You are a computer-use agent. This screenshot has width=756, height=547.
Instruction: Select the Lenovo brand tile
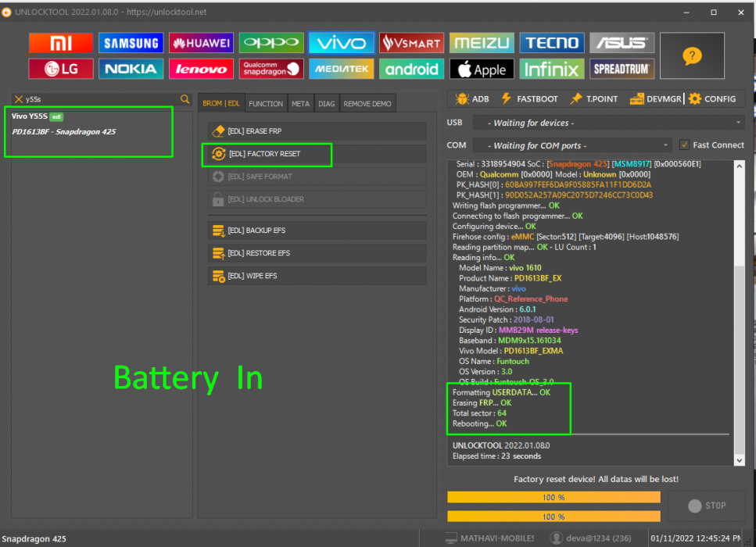click(201, 69)
